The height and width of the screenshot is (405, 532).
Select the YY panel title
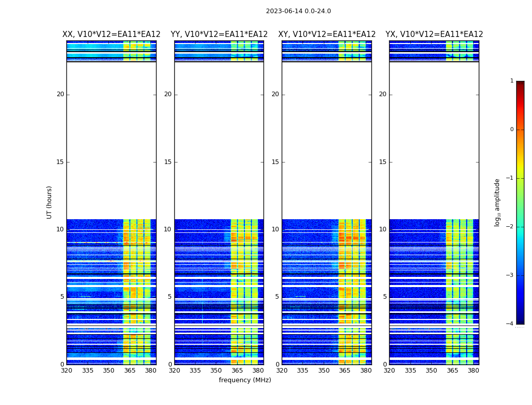219,34
